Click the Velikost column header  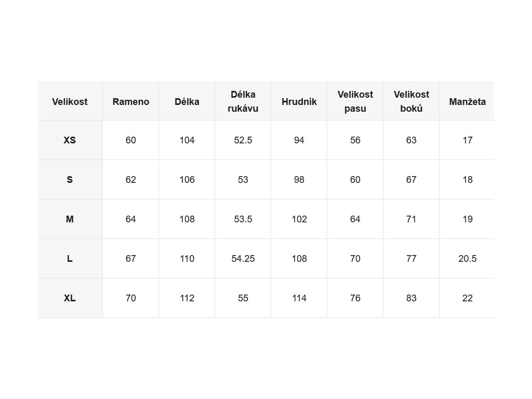(70, 101)
